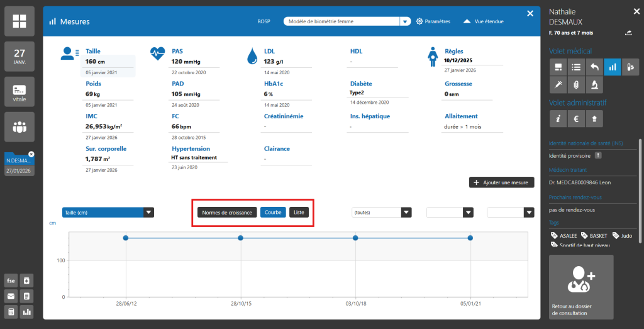Open the Taille (cm) measure dropdown

(x=148, y=213)
